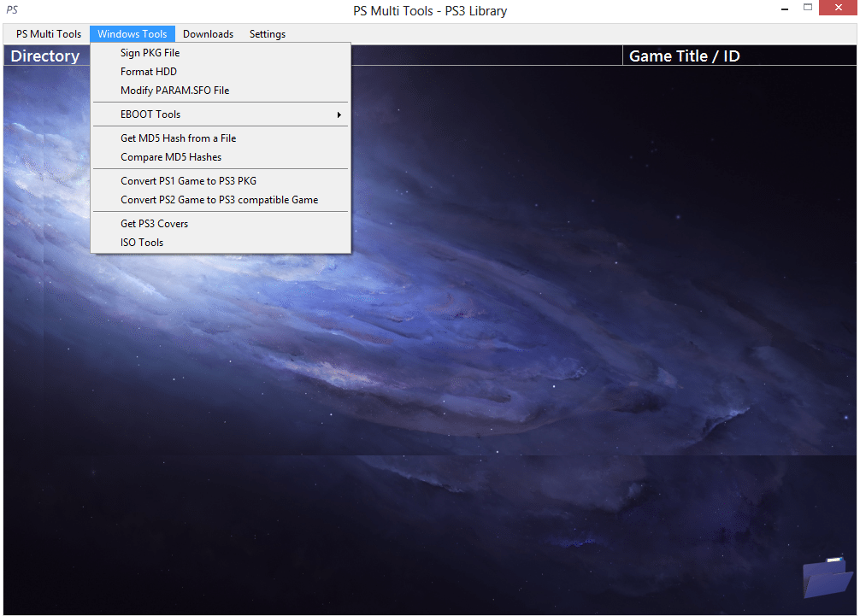Pick Convert PS2 Game to PS3 compatible Game

(219, 200)
